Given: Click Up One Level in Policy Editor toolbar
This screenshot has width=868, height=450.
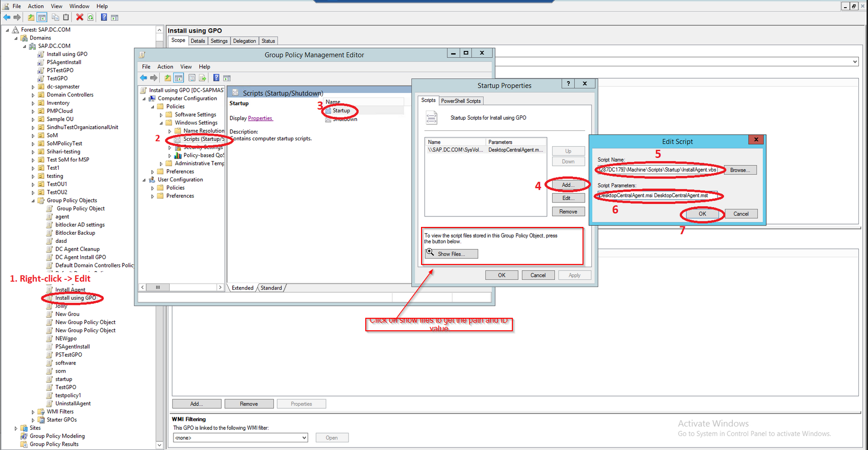Looking at the screenshot, I should click(x=168, y=78).
